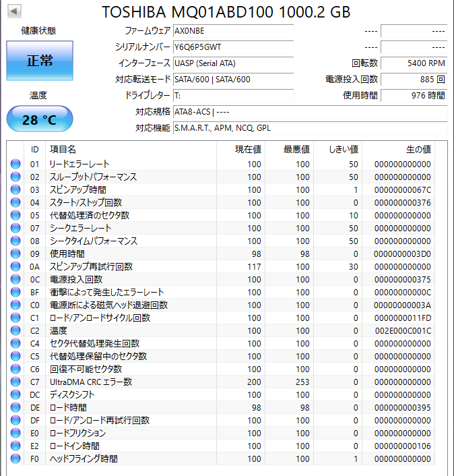Image resolution: width=454 pixels, height=476 pixels.
Task: Click the ID column header
Action: point(34,150)
